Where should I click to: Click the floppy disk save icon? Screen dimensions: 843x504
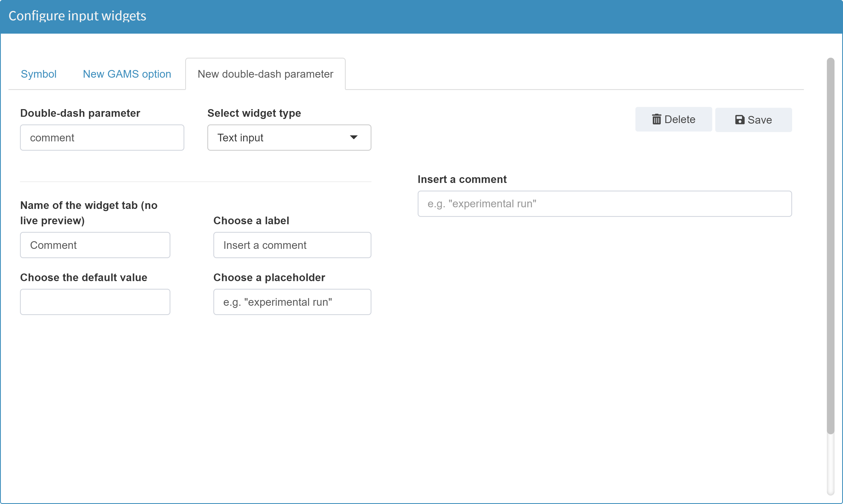[x=739, y=120]
